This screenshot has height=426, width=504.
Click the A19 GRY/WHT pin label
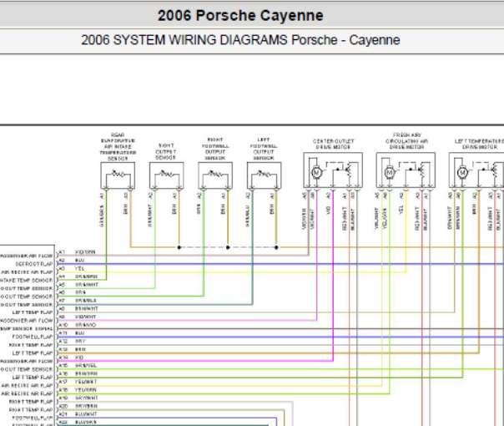point(78,398)
